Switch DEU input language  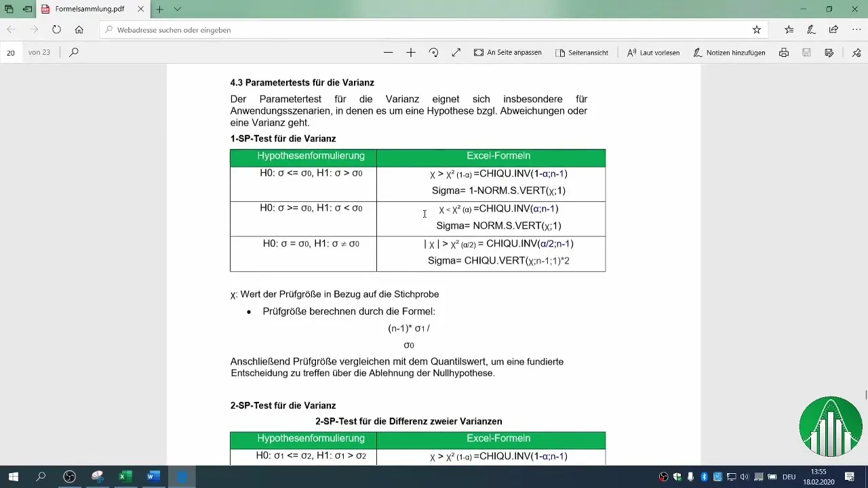[789, 476]
